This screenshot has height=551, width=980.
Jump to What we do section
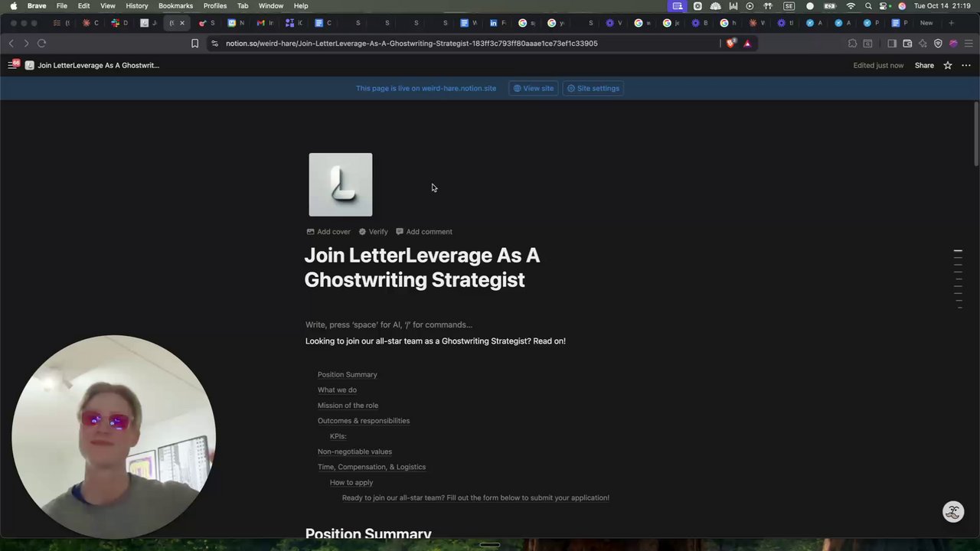tap(337, 390)
